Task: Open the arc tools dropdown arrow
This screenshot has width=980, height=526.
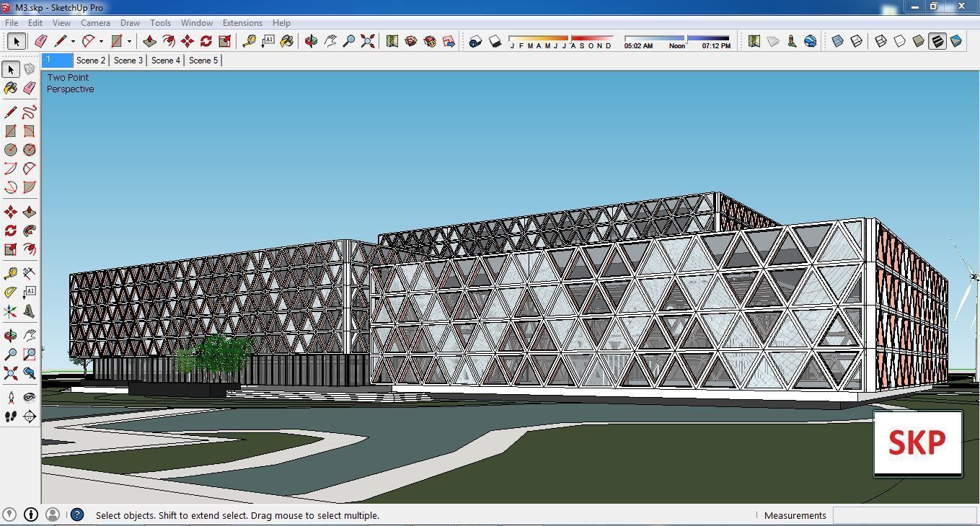Action: (101, 42)
